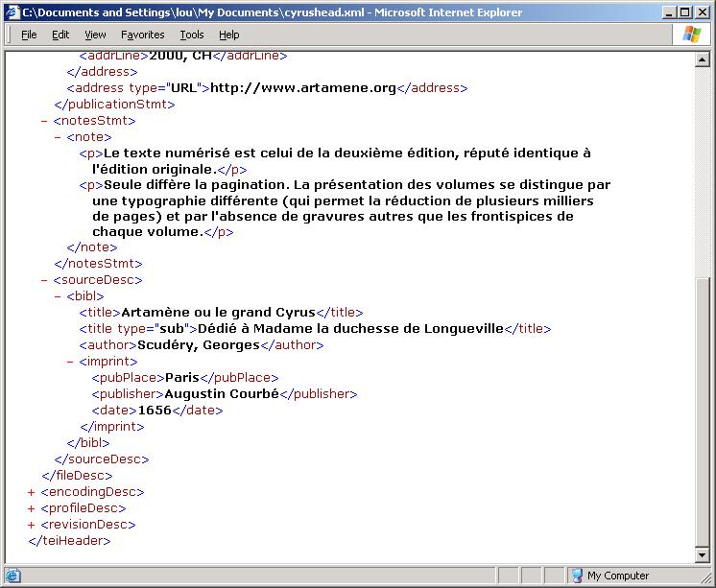This screenshot has width=716, height=588.
Task: Collapse the sourceDesc element
Action: [44, 280]
